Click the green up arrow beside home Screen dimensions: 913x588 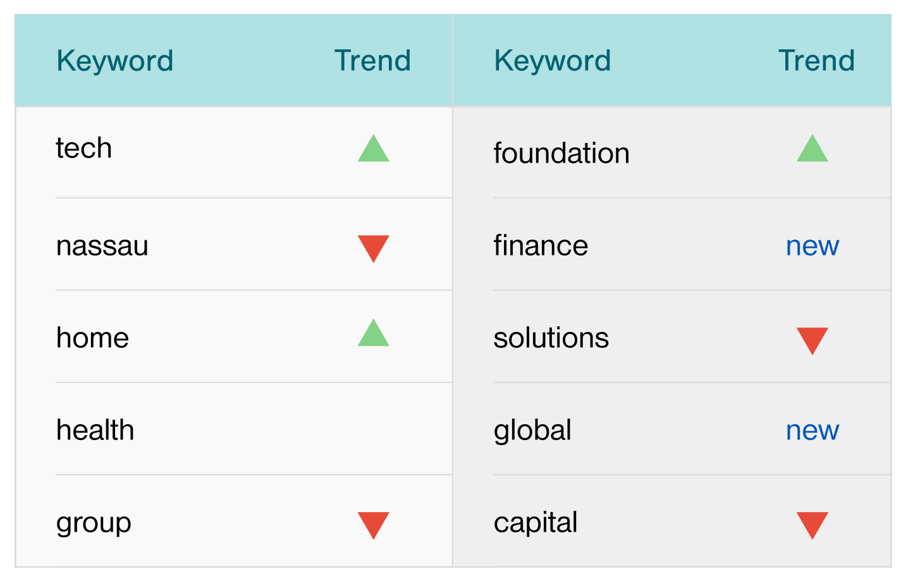pyautogui.click(x=373, y=334)
